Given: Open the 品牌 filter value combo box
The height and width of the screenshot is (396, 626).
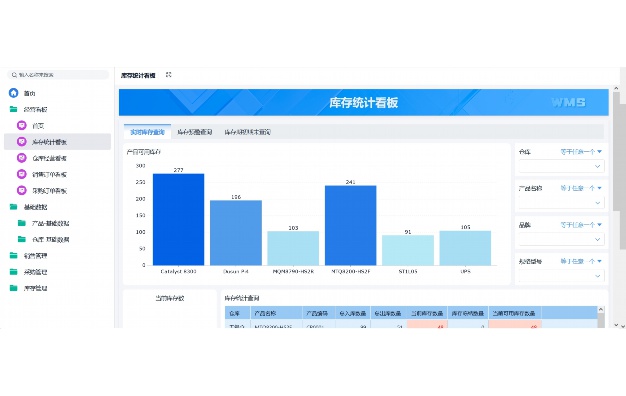Looking at the screenshot, I should point(561,239).
